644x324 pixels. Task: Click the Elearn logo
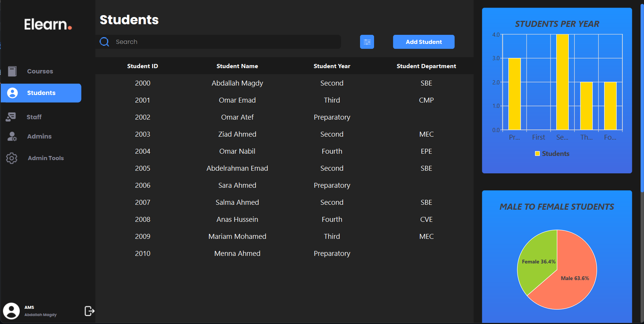[48, 25]
